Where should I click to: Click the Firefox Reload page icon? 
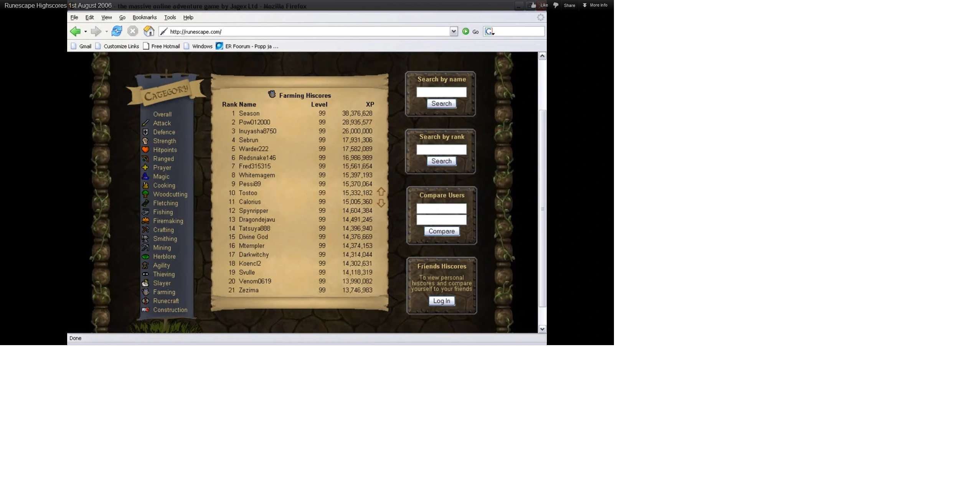[117, 31]
